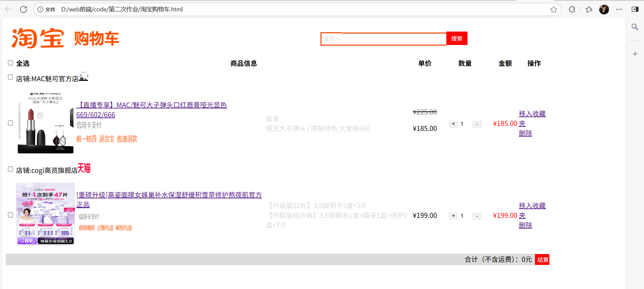Click the red 结算 checkout button

coord(542,259)
